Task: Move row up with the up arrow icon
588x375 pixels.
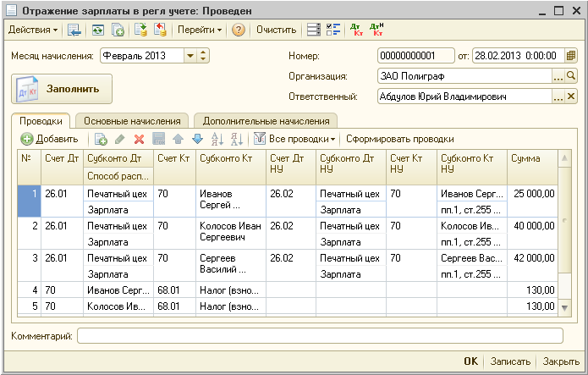Action: (x=179, y=140)
